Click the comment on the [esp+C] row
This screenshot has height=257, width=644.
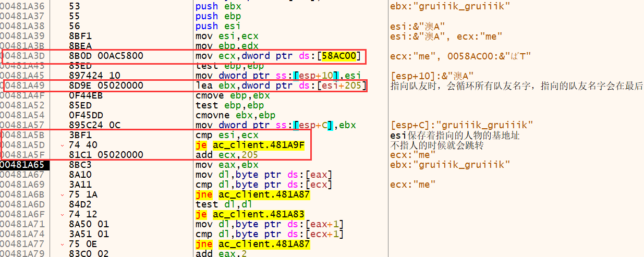461,125
